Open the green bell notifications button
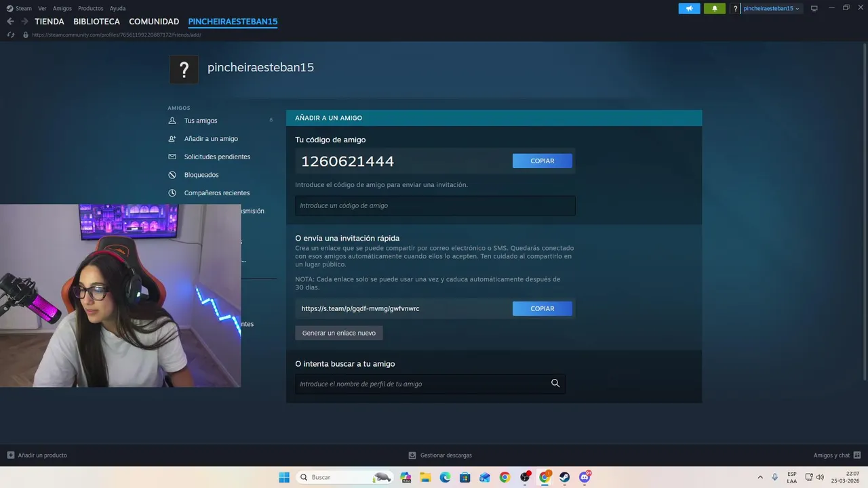This screenshot has width=868, height=488. tap(714, 8)
